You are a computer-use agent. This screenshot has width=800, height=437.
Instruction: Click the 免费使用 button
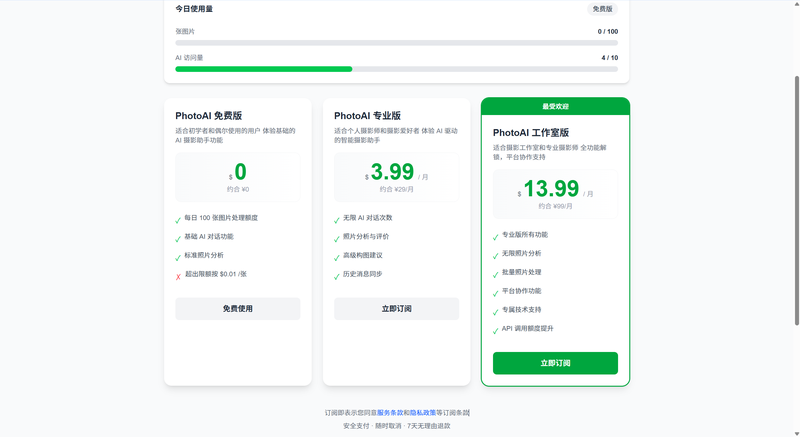click(238, 309)
